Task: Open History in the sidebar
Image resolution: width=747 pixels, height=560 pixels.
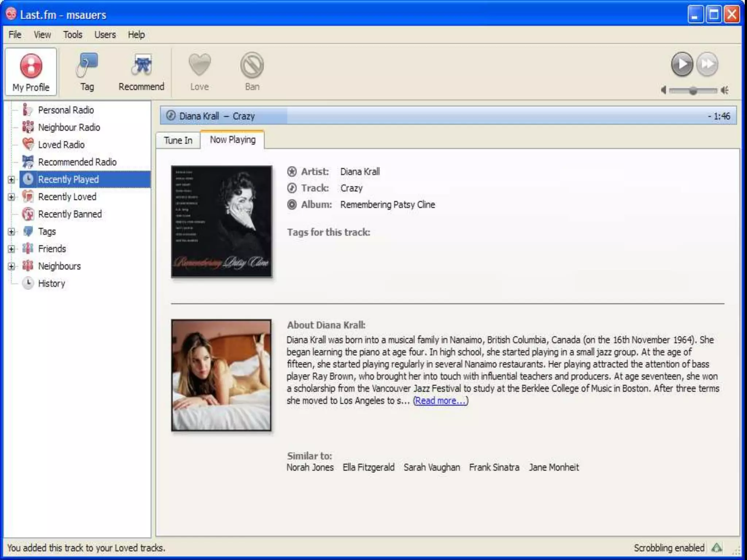Action: pos(51,283)
